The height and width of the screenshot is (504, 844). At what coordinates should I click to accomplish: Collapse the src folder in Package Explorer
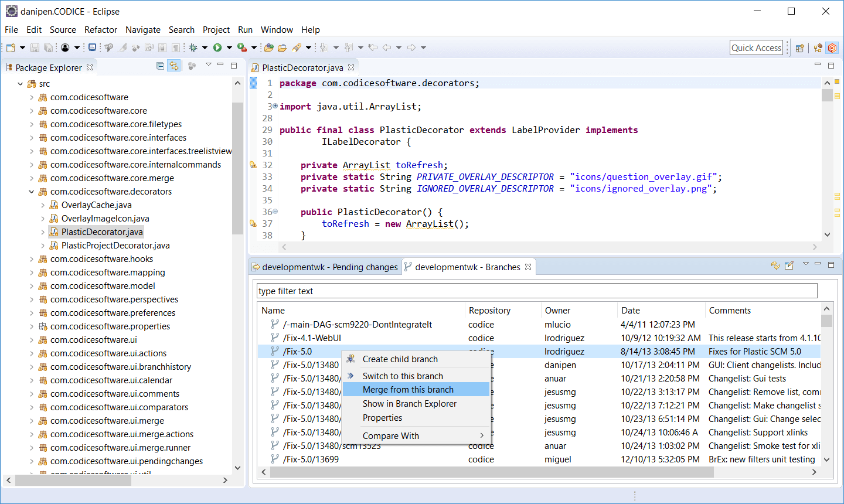21,84
